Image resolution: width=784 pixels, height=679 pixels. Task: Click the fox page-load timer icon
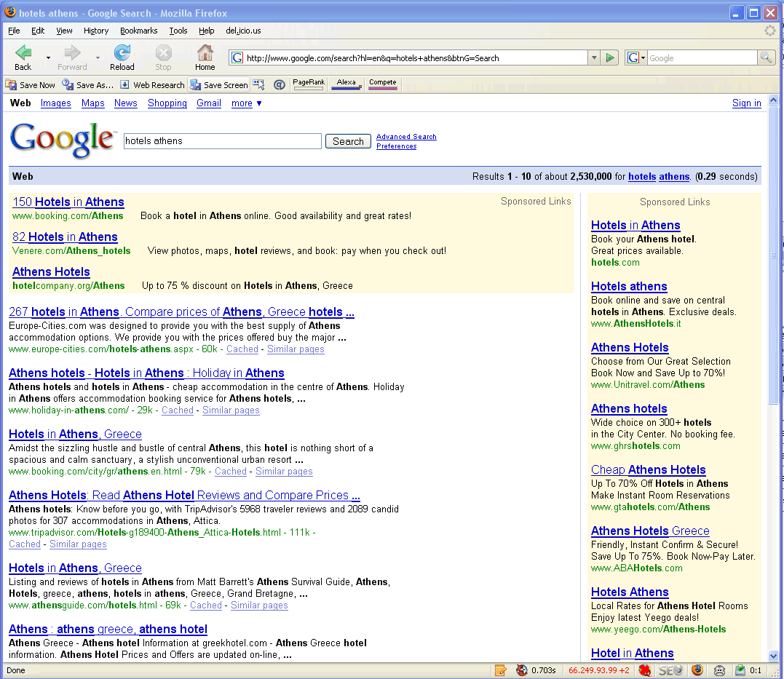[x=522, y=670]
